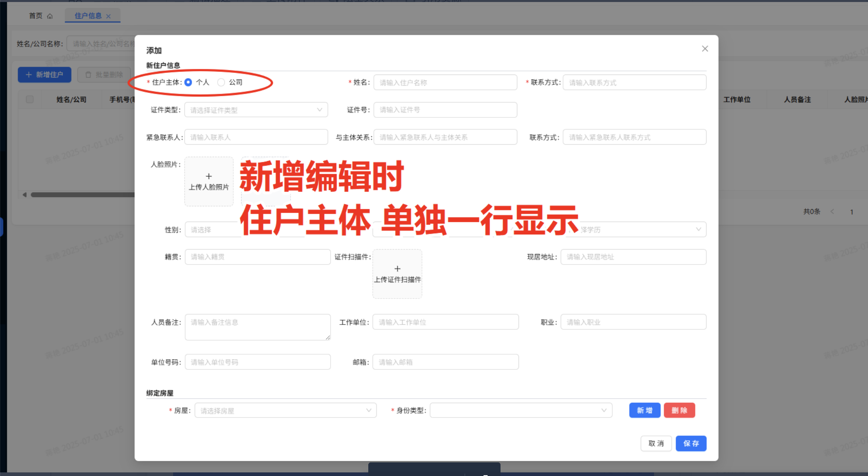Viewport: 868px width, 476px height.
Task: Click the 新增住户 button behind dialog
Action: [x=44, y=75]
